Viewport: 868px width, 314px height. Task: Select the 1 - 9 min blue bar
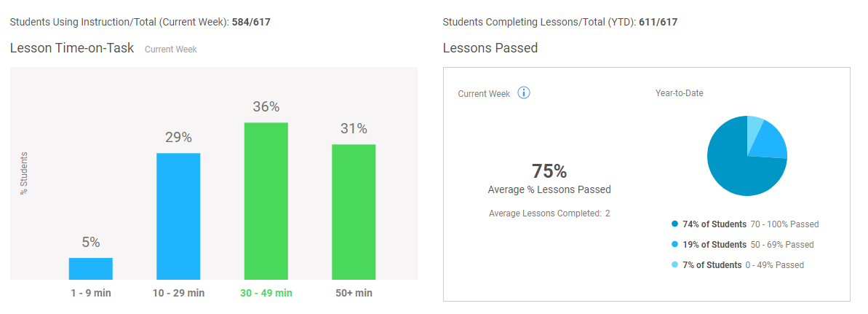(91, 269)
